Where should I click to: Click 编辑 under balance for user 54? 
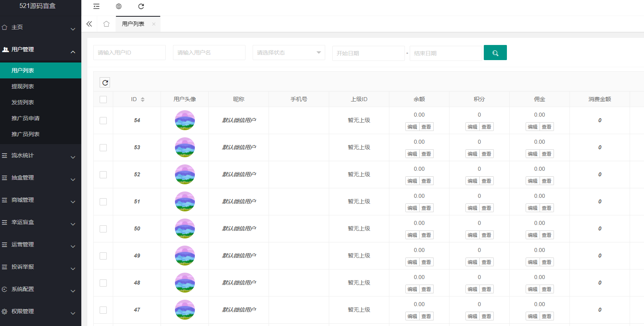(412, 127)
